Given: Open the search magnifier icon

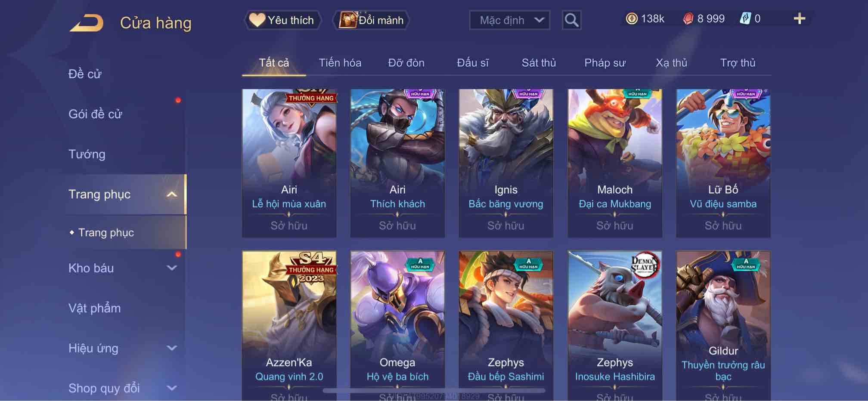Looking at the screenshot, I should coord(571,20).
